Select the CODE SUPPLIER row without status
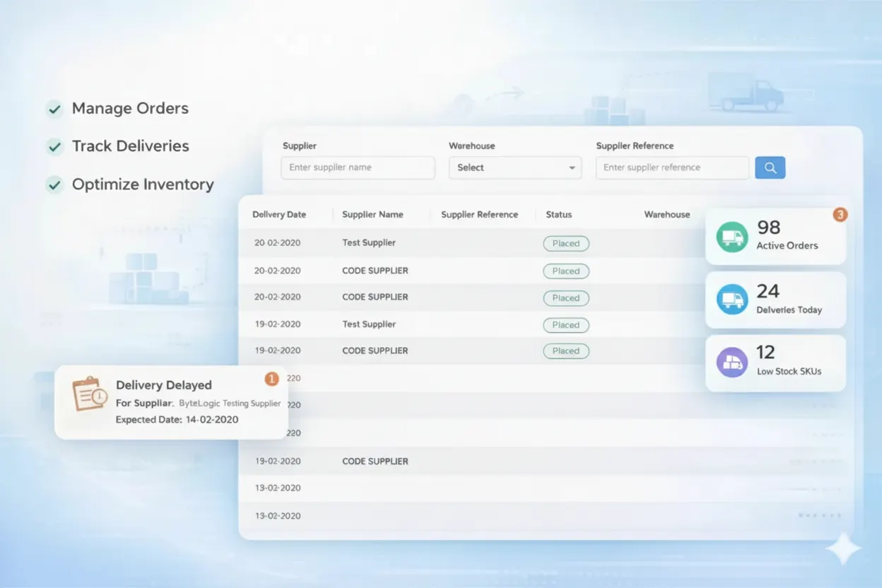 click(x=375, y=461)
